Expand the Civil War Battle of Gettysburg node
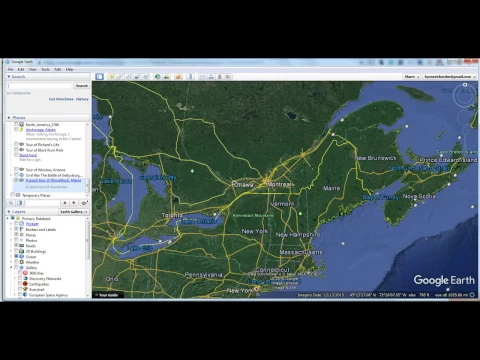The width and height of the screenshot is (480, 360). [x=12, y=175]
